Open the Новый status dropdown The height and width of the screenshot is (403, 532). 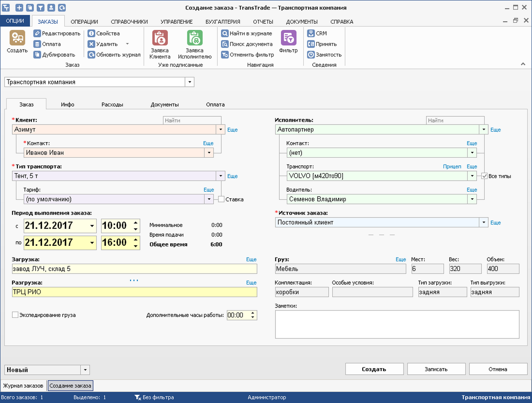point(85,370)
